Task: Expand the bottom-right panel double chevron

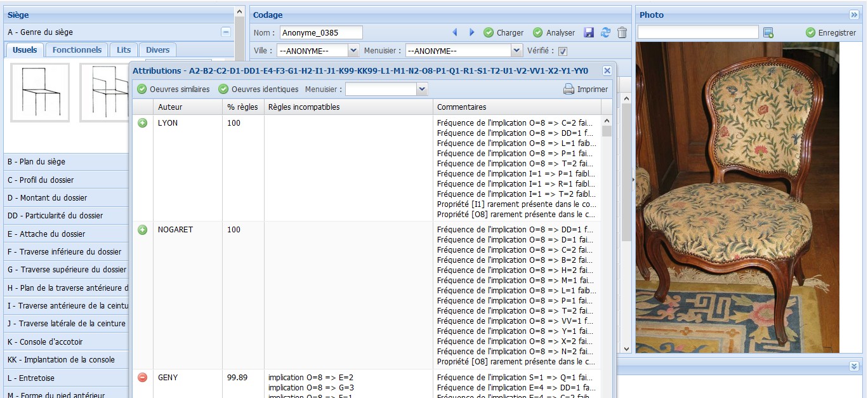Action: (854, 366)
